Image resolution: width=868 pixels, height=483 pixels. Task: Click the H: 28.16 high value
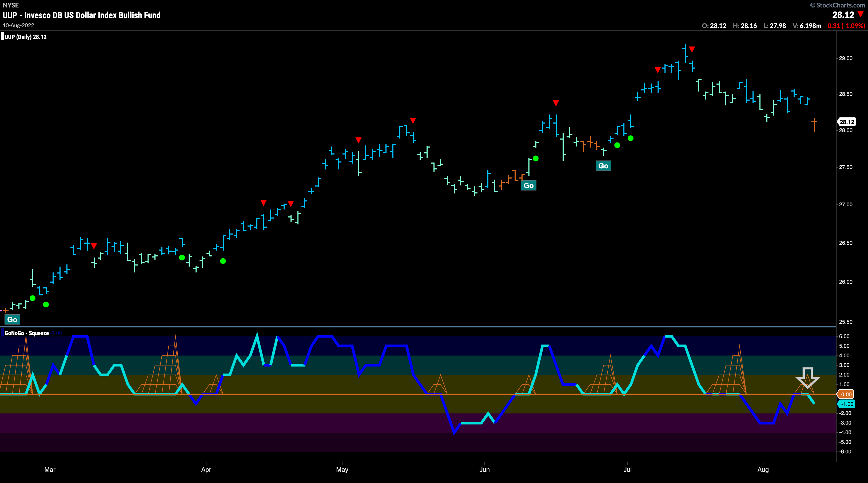745,26
